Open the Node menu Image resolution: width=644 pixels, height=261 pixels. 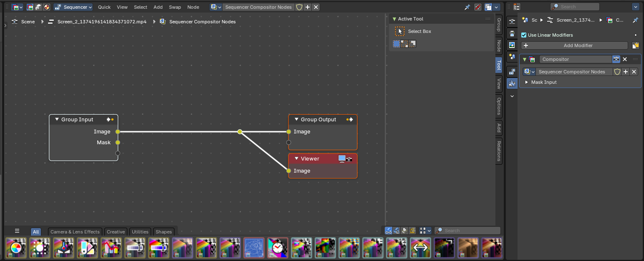(x=193, y=7)
